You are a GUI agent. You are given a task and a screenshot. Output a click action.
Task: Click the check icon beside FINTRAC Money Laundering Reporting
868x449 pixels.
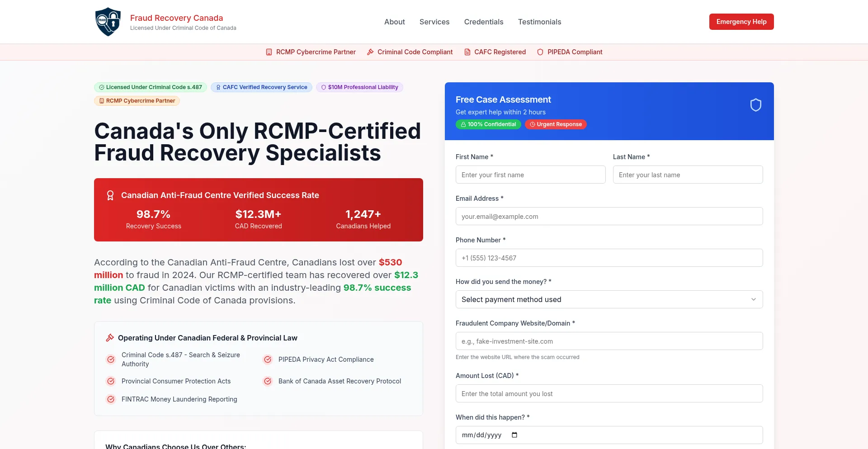pos(111,399)
